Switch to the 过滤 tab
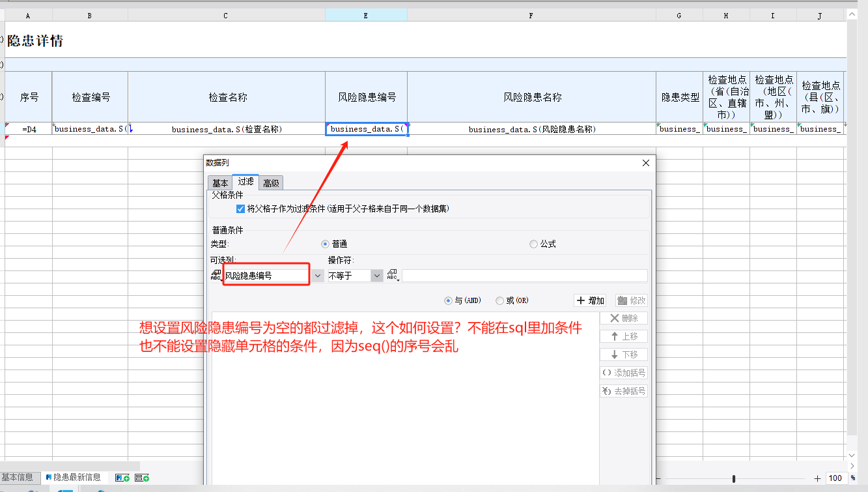 click(x=245, y=182)
